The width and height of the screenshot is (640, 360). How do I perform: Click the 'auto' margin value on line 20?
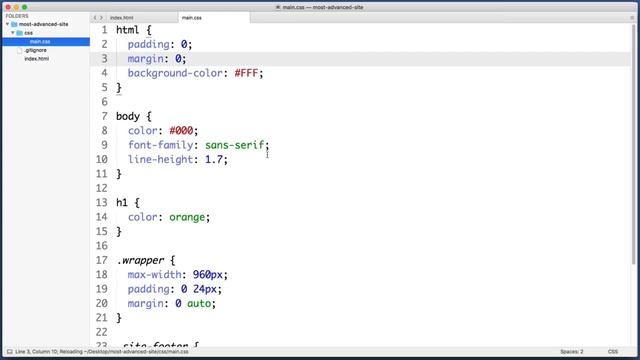coord(199,303)
